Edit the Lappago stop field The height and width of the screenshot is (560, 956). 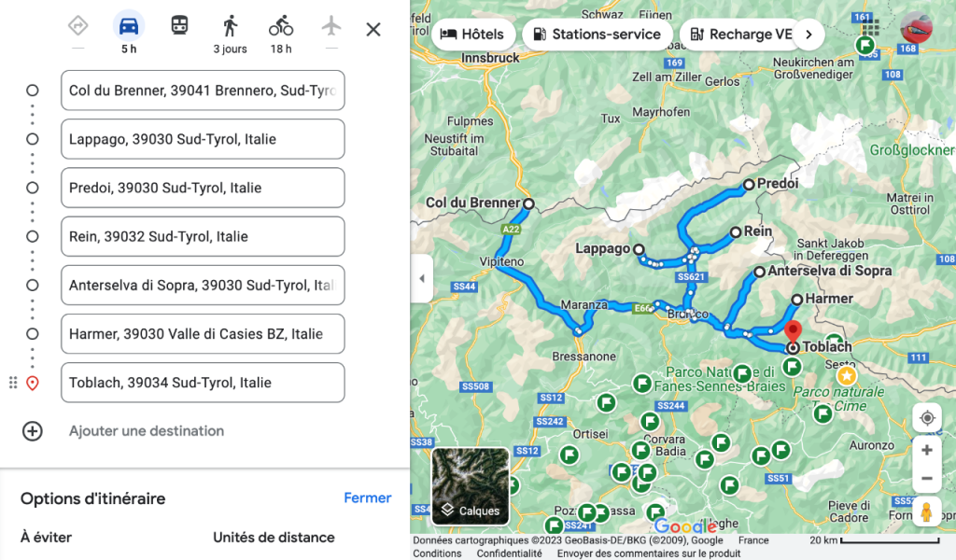coord(203,139)
